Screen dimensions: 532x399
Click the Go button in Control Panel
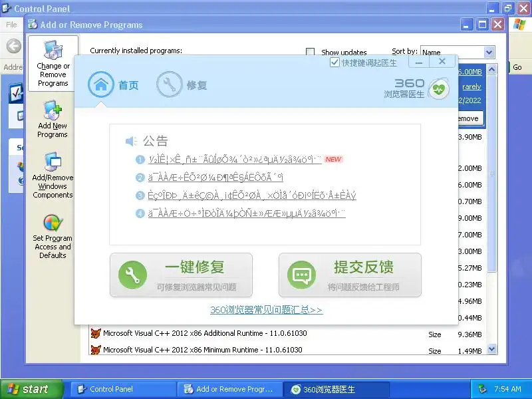517,67
